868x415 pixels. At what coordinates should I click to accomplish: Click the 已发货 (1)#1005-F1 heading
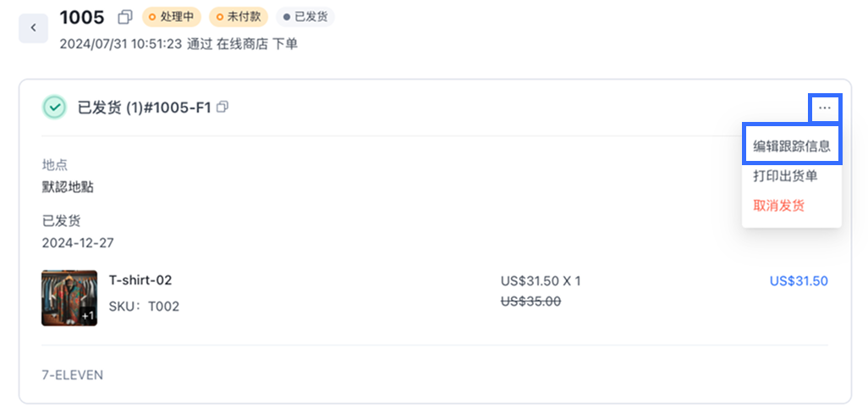click(144, 108)
